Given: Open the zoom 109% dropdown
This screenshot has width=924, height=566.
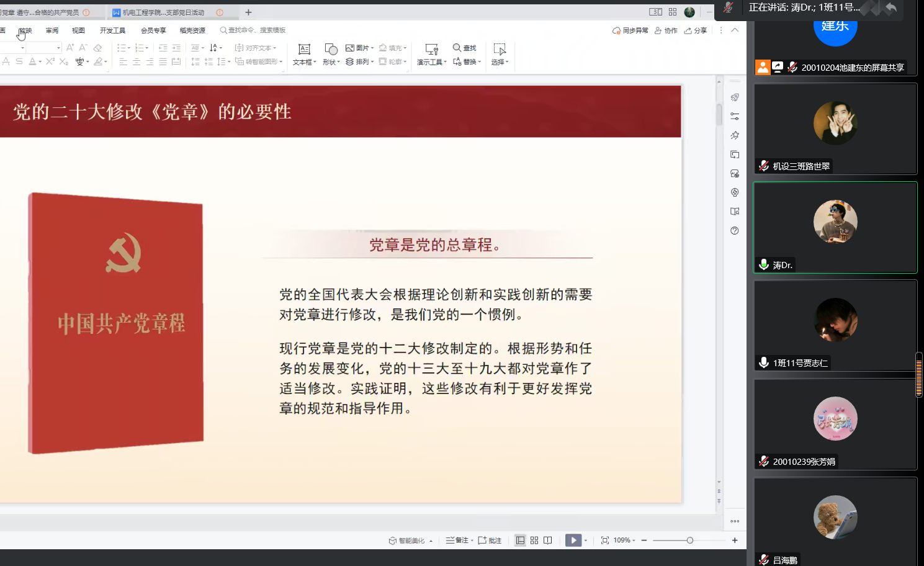Looking at the screenshot, I should tap(624, 541).
